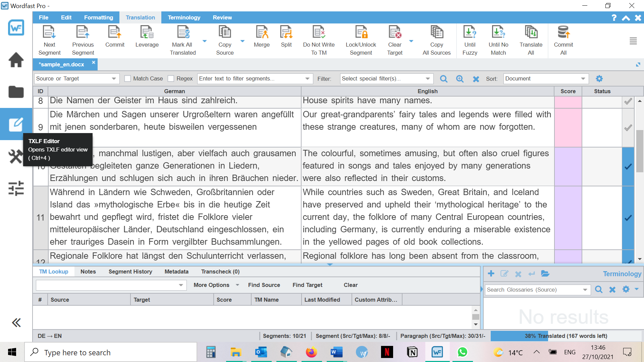Click Find Source in TM Lookup
The height and width of the screenshot is (362, 644).
click(x=264, y=285)
